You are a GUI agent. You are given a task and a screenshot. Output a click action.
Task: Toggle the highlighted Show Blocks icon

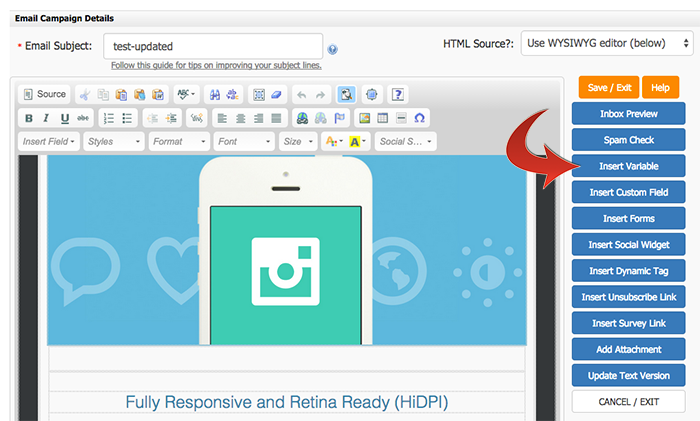(346, 95)
